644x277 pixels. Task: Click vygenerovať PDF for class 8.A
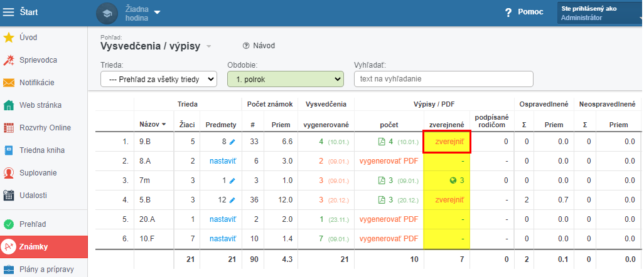click(x=389, y=161)
